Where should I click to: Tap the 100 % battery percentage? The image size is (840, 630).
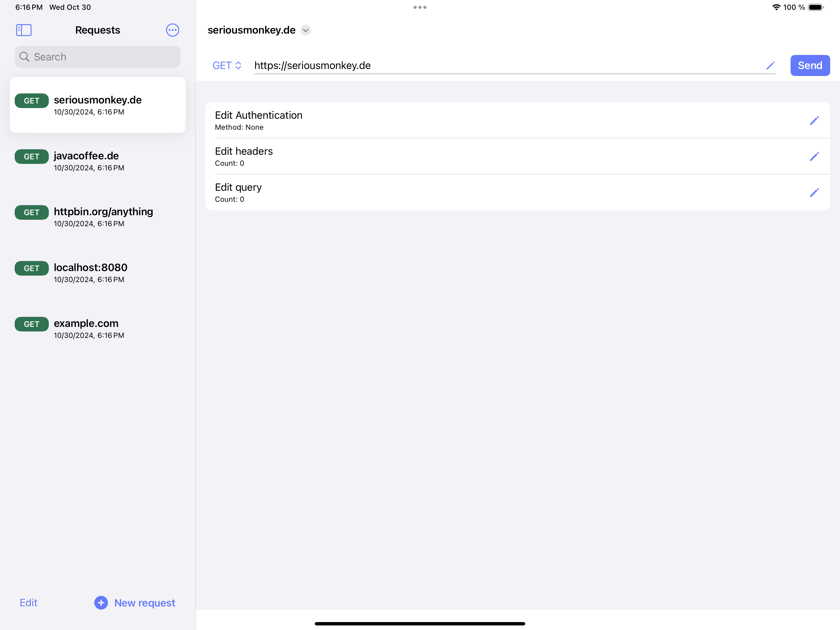(x=794, y=7)
